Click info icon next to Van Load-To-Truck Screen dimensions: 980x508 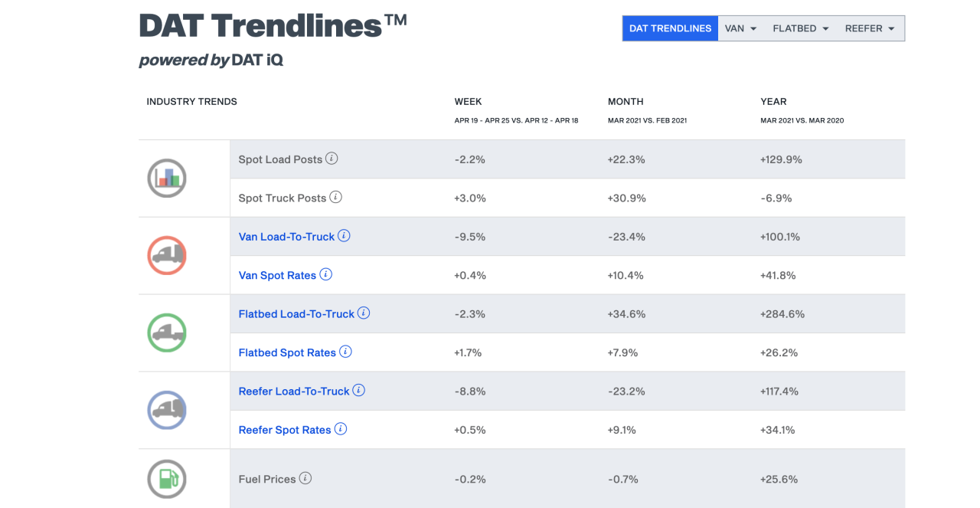tap(344, 236)
